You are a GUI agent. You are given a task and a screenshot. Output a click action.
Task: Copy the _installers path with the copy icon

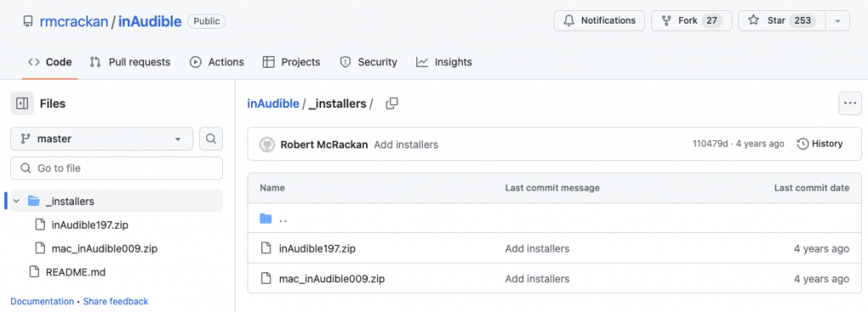tap(392, 103)
